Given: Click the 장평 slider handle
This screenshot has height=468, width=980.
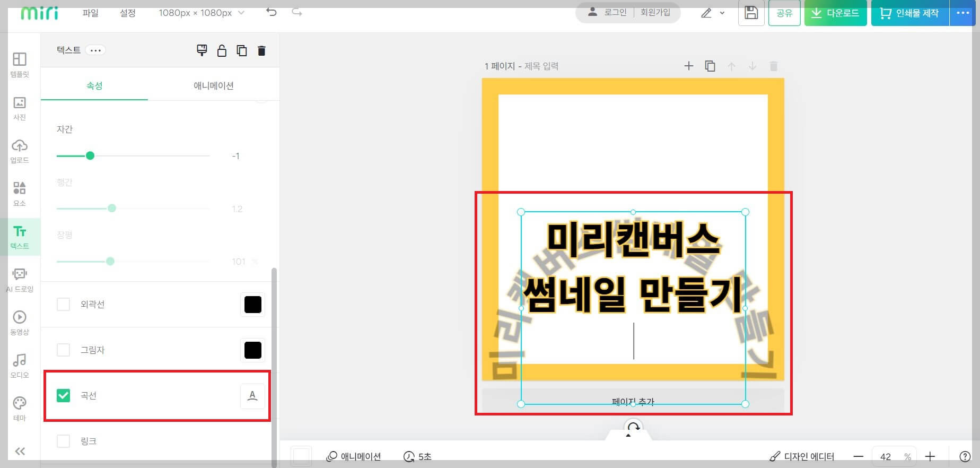Looking at the screenshot, I should 110,261.
